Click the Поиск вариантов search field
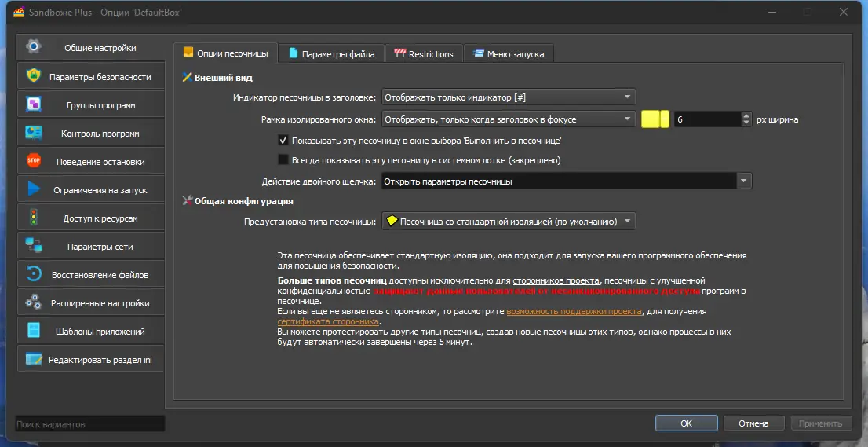Screen dimensions: 868x447 89,423
